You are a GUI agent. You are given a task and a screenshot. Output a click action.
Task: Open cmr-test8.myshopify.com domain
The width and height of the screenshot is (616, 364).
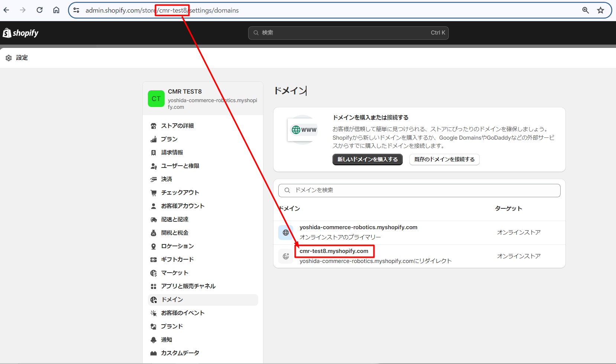point(334,251)
